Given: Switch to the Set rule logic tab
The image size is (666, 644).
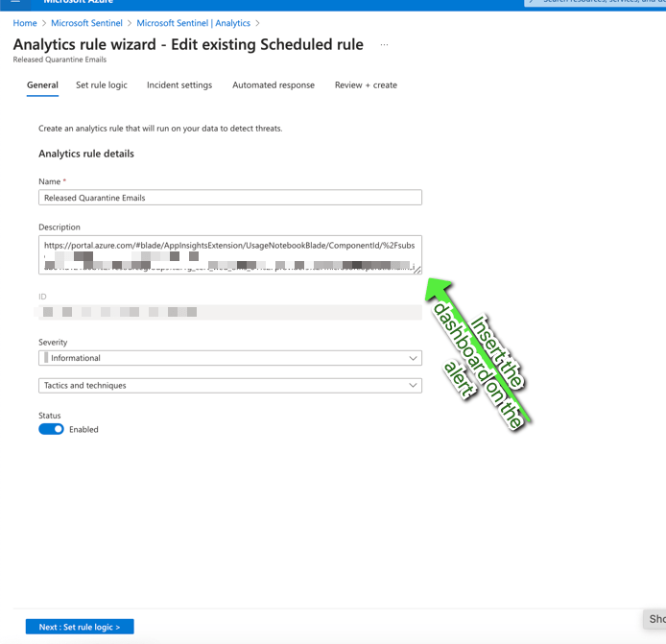Looking at the screenshot, I should point(102,85).
